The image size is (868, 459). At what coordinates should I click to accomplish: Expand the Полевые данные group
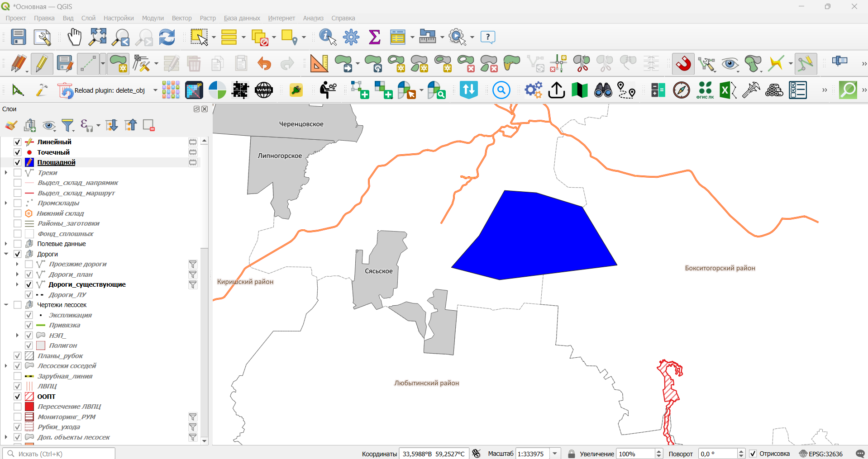tap(6, 244)
